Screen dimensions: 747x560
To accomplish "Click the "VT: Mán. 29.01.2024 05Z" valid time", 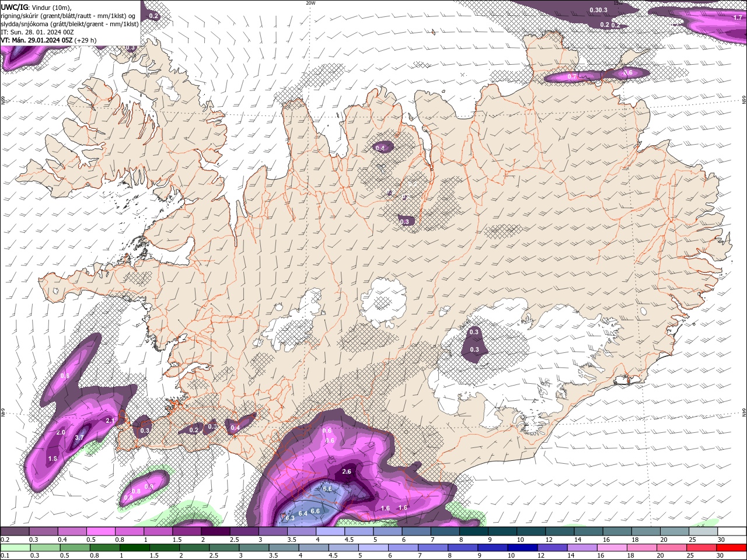I will point(36,40).
